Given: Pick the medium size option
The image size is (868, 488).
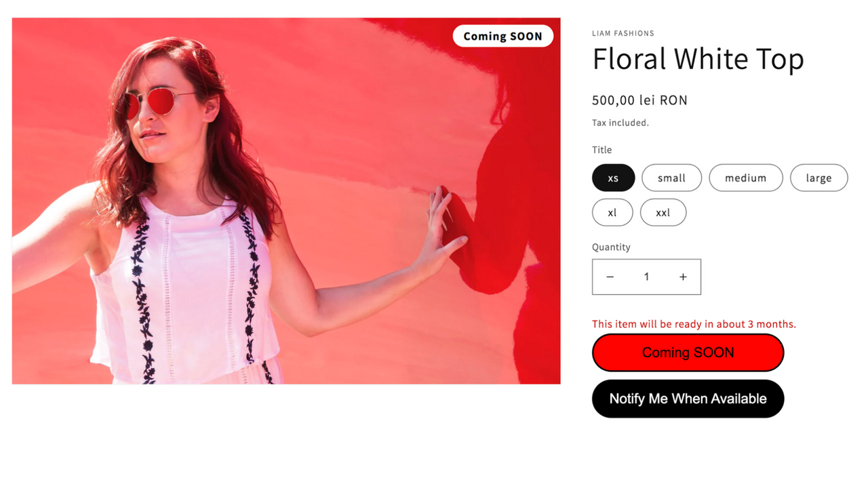Looking at the screenshot, I should point(745,178).
